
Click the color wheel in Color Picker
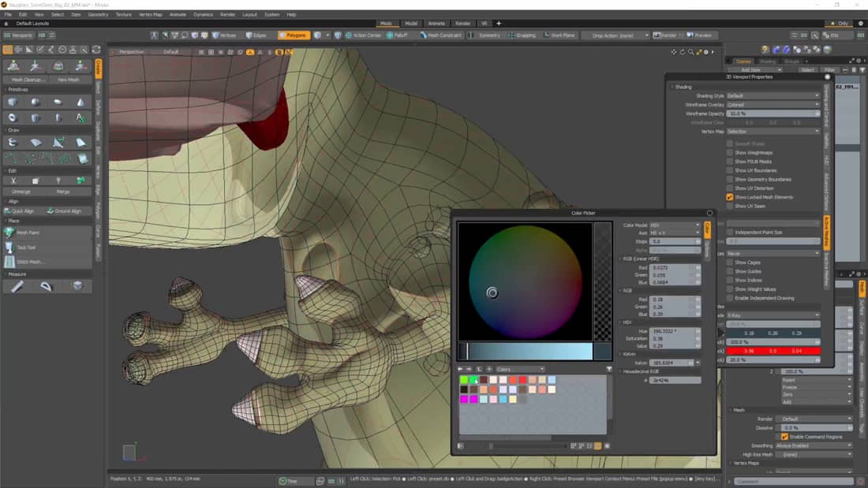click(525, 281)
